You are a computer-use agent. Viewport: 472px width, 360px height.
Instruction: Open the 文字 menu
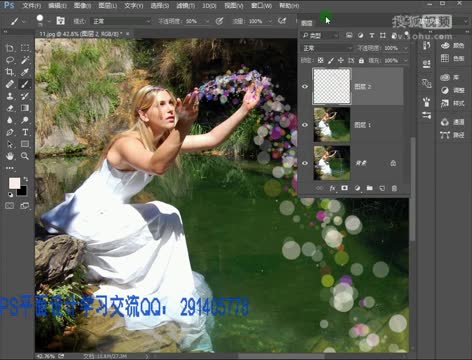tap(134, 6)
